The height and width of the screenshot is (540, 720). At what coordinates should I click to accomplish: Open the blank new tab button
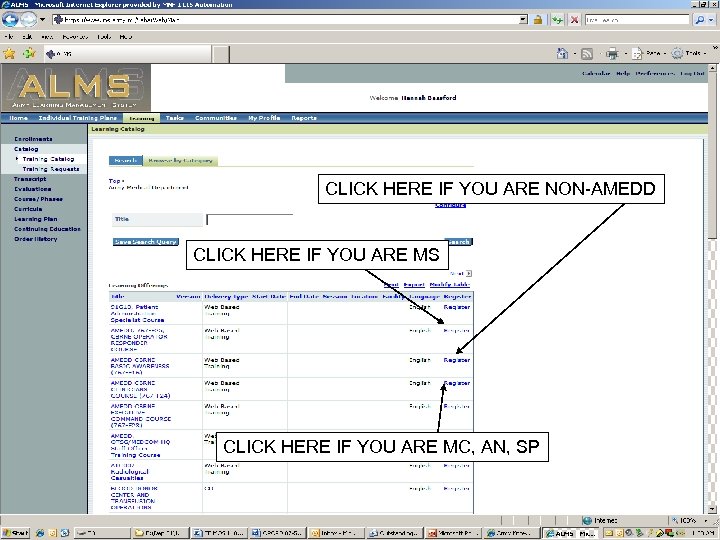tap(220, 54)
